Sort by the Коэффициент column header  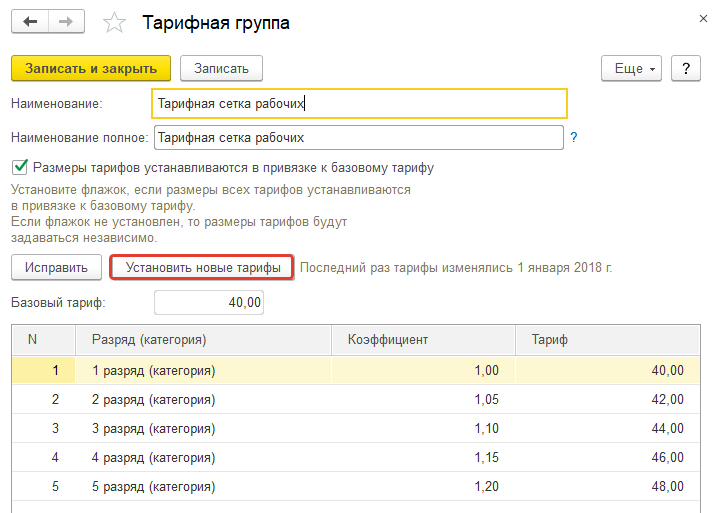(x=423, y=340)
